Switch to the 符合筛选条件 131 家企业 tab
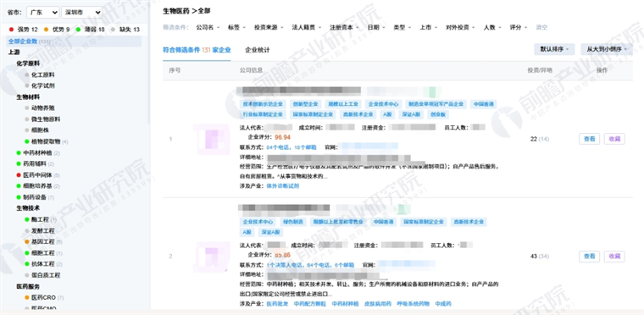Image resolution: width=644 pixels, height=315 pixels. pyautogui.click(x=197, y=50)
